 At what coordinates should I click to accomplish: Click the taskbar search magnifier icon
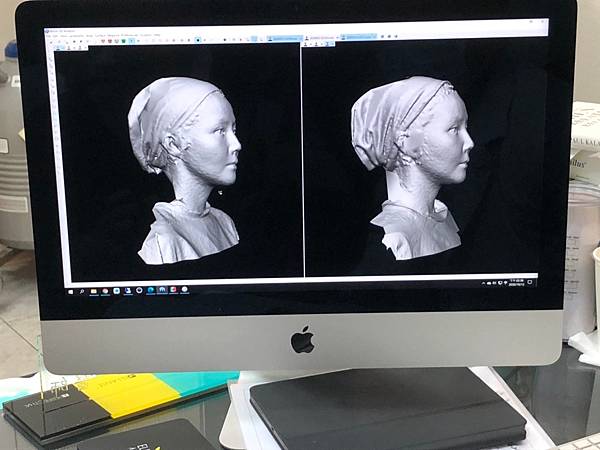[82, 292]
